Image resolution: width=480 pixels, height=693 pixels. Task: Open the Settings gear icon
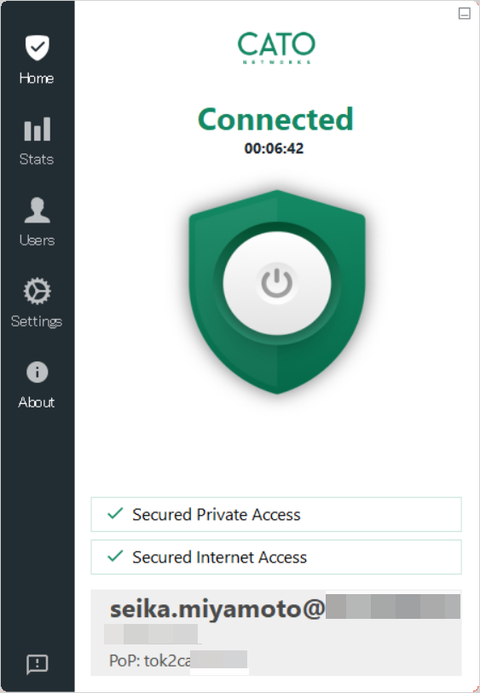37,291
